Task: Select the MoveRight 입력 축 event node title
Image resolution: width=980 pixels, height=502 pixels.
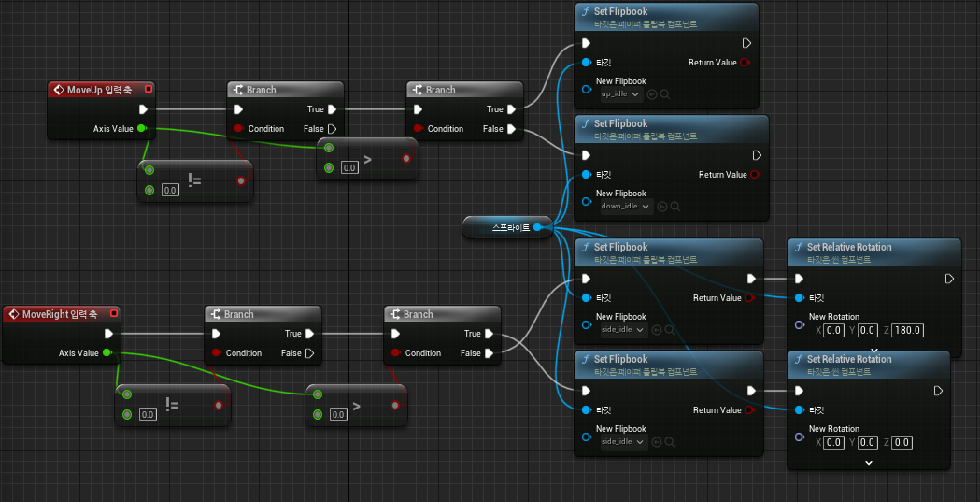Action: pos(60,314)
